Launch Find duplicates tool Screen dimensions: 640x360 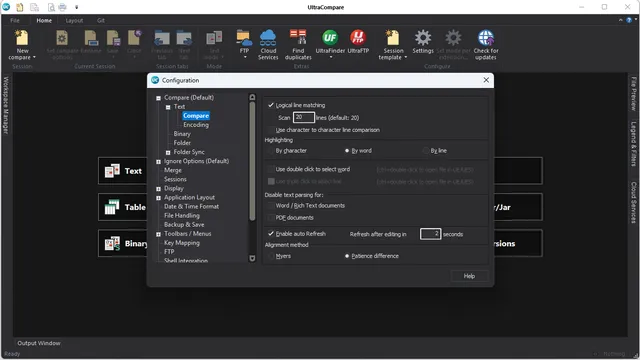[298, 37]
